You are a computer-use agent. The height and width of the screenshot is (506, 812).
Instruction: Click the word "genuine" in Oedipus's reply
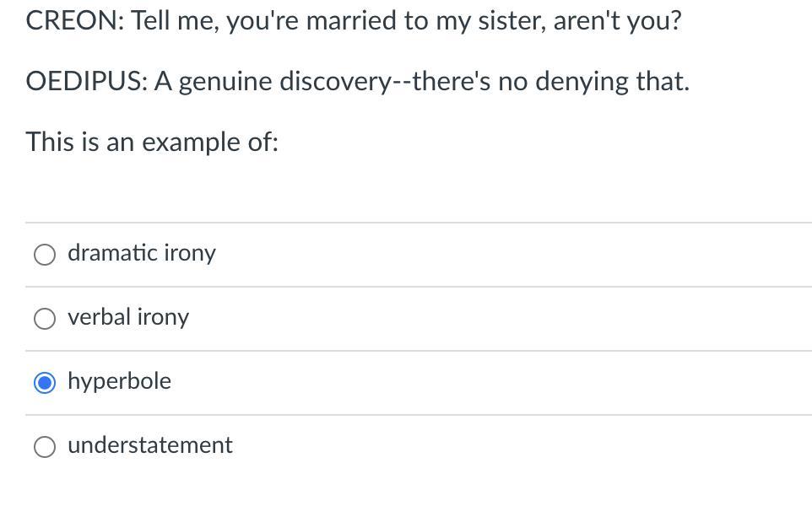click(225, 82)
